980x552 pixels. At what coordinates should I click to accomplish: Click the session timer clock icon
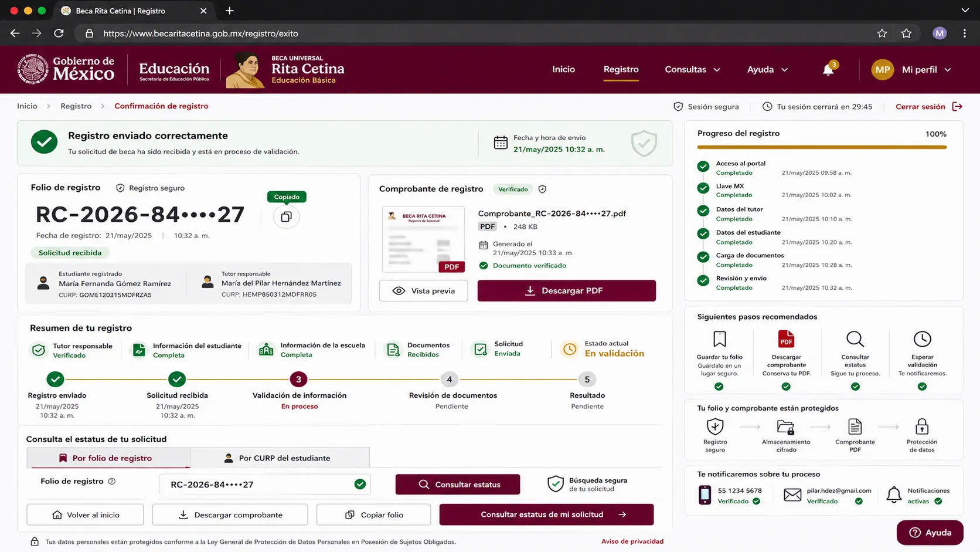[767, 107]
